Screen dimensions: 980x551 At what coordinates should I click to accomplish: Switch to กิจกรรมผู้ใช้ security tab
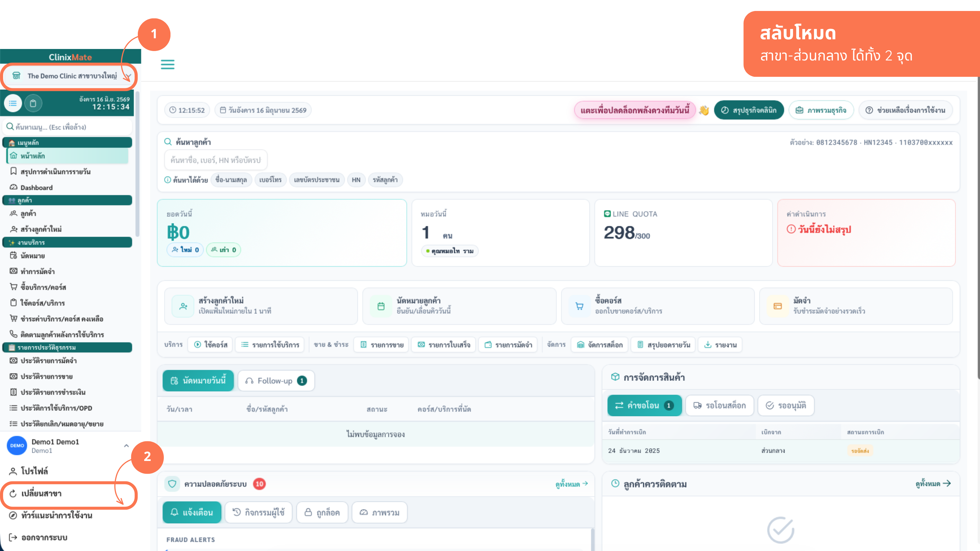259,512
